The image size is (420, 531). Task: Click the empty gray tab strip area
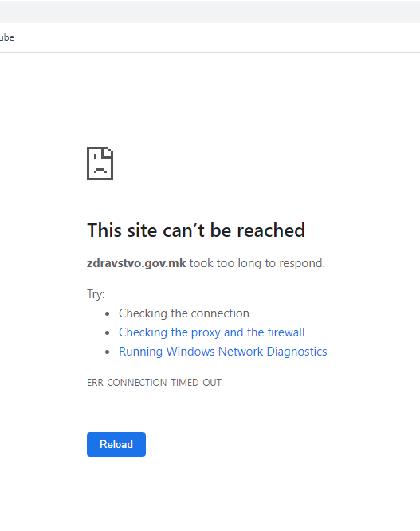pos(210,11)
